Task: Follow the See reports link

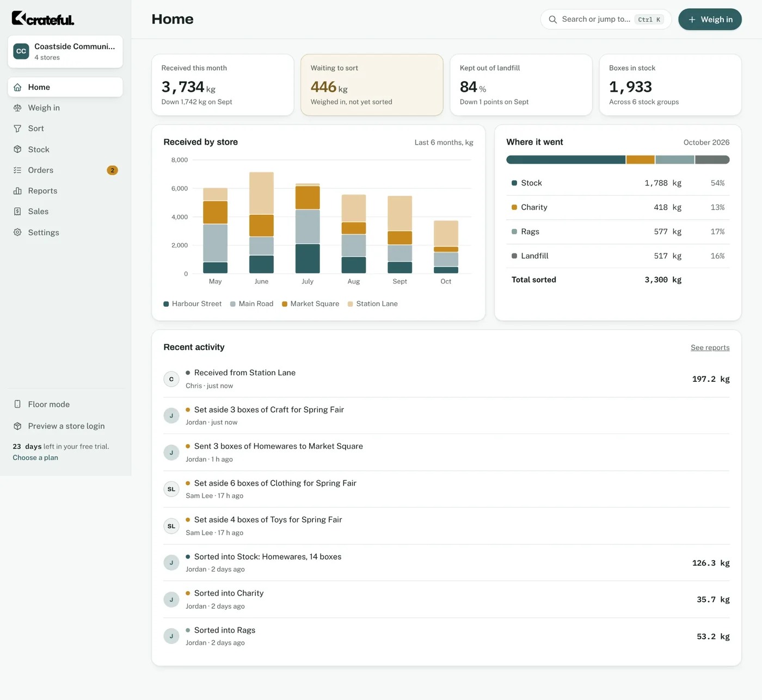Action: click(x=710, y=348)
